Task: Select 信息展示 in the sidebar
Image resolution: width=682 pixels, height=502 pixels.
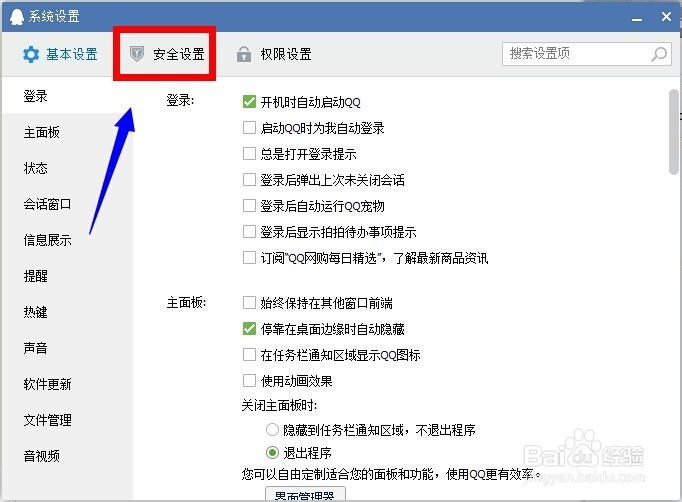Action: [67, 240]
